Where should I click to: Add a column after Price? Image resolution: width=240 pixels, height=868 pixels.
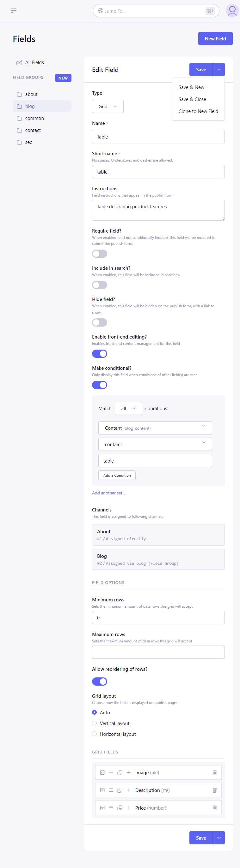tap(129, 808)
